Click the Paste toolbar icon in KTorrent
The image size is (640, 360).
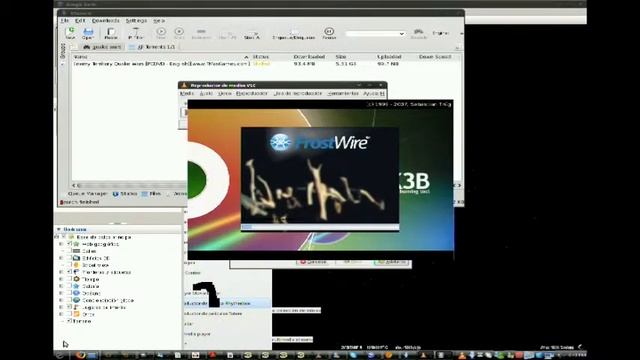coord(111,33)
